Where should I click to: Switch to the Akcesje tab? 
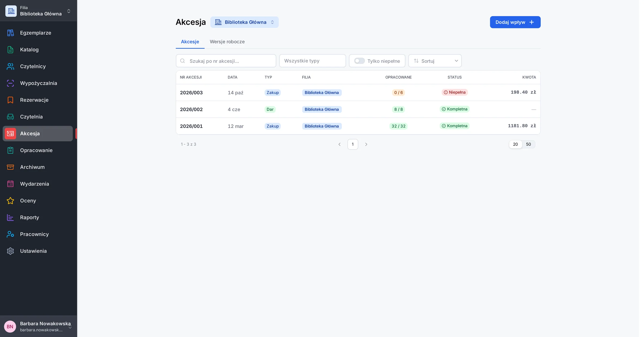[190, 42]
